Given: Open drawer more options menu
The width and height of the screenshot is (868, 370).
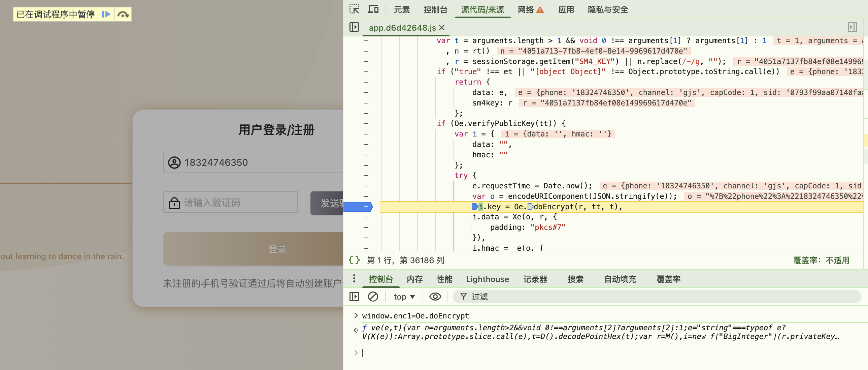Looking at the screenshot, I should coord(354,279).
